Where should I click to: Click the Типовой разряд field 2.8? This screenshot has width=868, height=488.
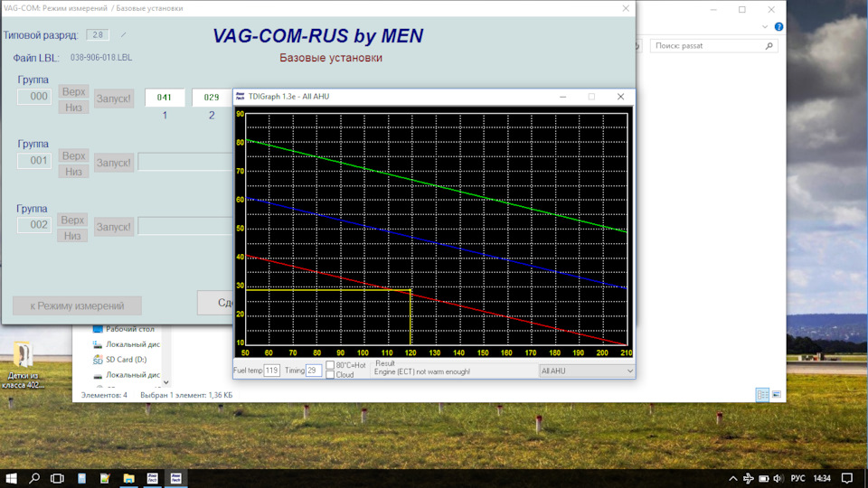(98, 35)
